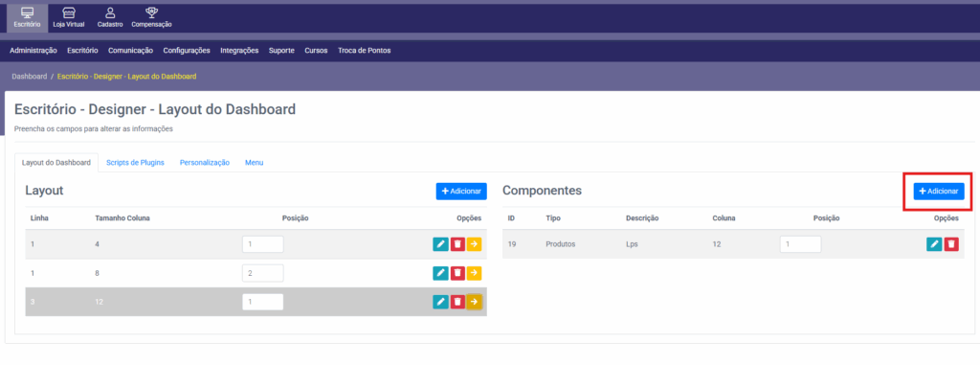Select arrow for layout row size 8
Viewport: 980px width, 365px height.
474,273
